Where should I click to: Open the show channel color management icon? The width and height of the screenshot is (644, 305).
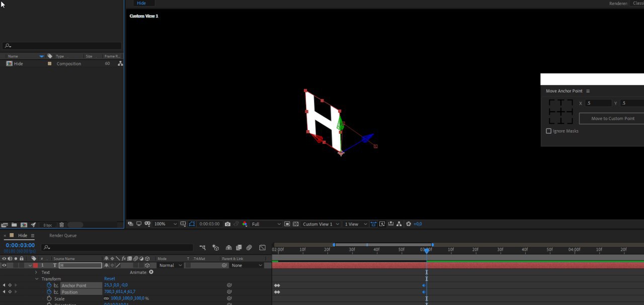pos(245,224)
